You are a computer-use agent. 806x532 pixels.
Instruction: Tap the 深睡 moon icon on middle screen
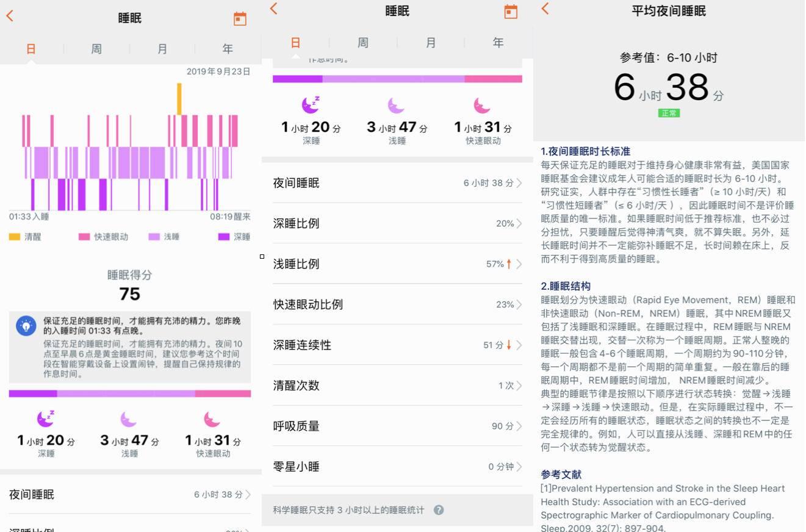coord(311,105)
